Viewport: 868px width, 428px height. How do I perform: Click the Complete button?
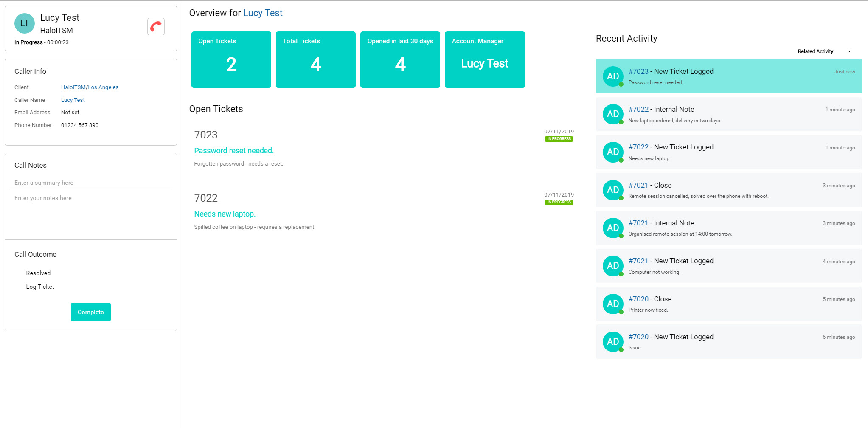tap(91, 312)
